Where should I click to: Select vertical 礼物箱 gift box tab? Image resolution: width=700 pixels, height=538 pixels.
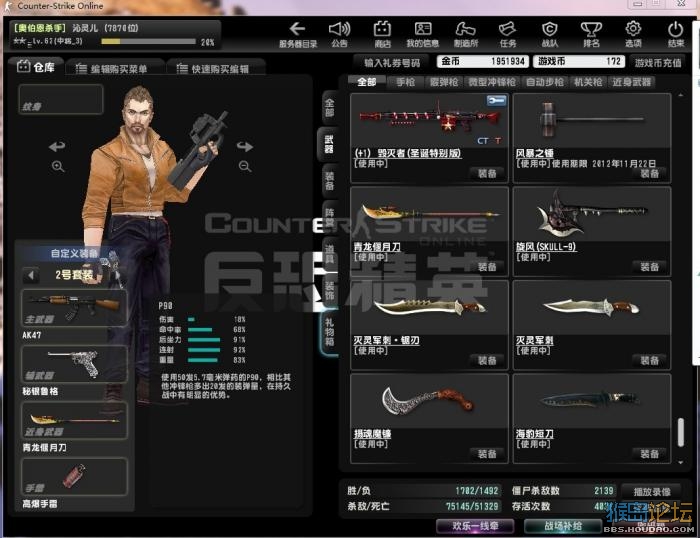pos(329,333)
